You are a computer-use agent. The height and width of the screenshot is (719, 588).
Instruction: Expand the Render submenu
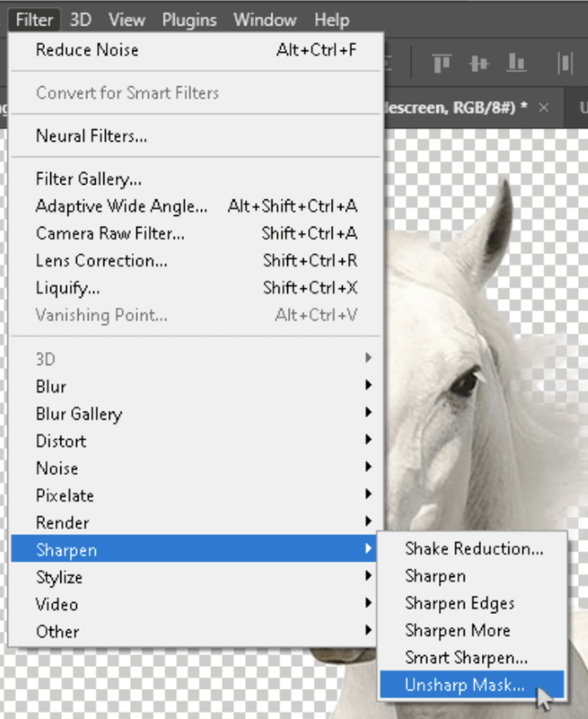click(x=196, y=522)
